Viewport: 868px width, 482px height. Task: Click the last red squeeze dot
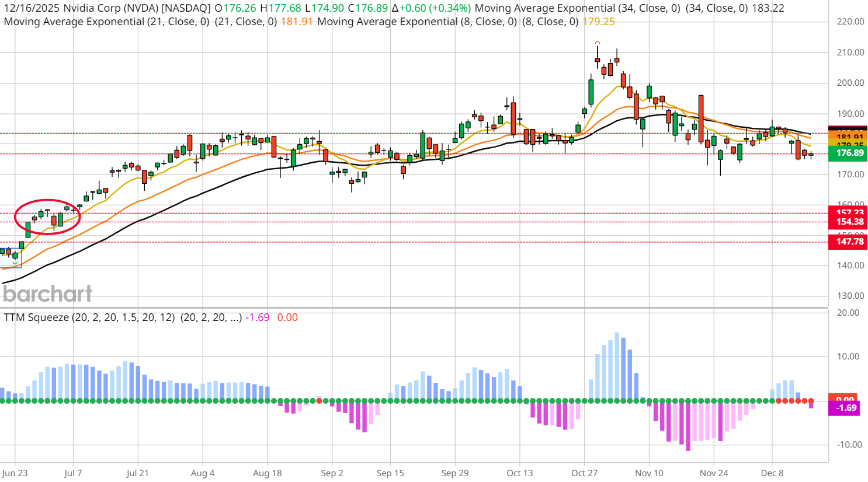coord(811,401)
